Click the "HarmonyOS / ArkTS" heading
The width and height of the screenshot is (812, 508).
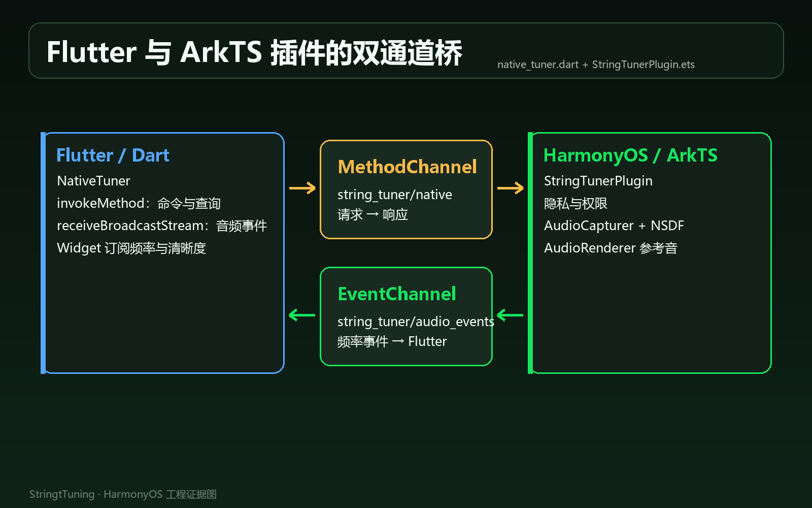[630, 155]
